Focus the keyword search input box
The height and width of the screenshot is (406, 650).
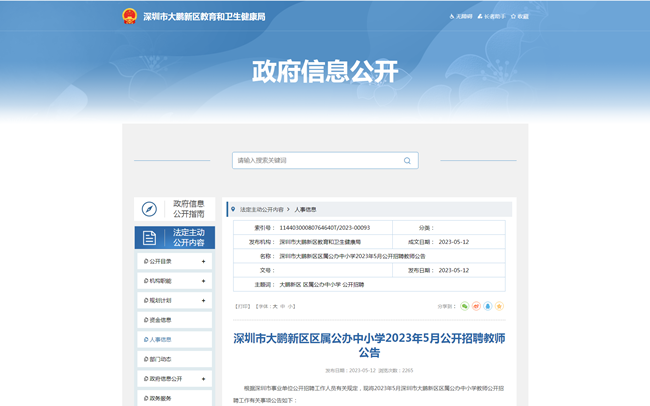[325, 160]
